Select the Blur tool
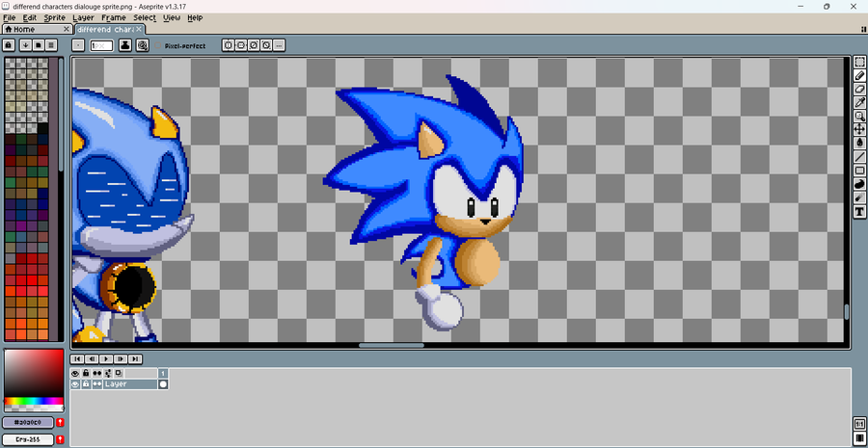Viewport: 868px width, 448px height. point(859,198)
